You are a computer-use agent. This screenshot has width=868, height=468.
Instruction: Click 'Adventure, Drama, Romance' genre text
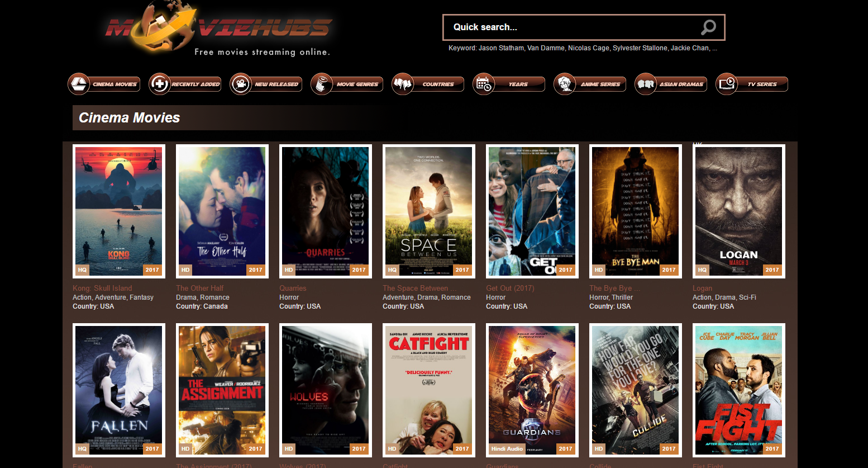pyautogui.click(x=427, y=297)
